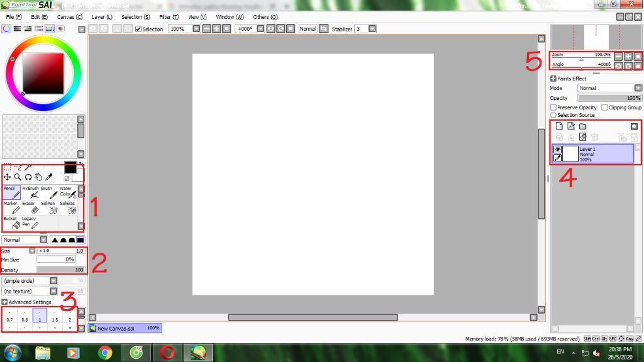
Task: Open the Stabilizer value dropdown
Action: pyautogui.click(x=372, y=29)
